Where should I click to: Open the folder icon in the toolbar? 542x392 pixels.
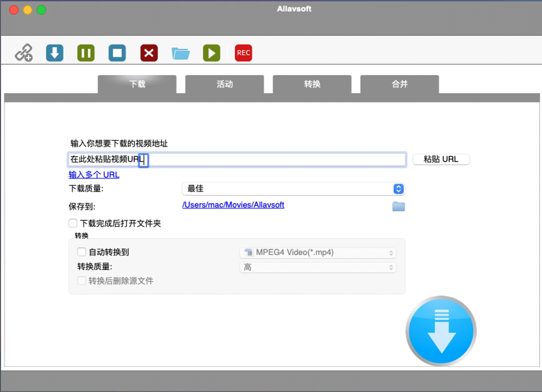coord(180,53)
